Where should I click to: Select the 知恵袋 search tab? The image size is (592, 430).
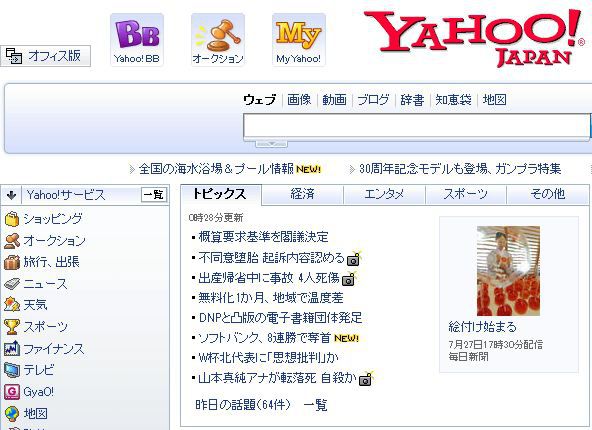pyautogui.click(x=453, y=100)
